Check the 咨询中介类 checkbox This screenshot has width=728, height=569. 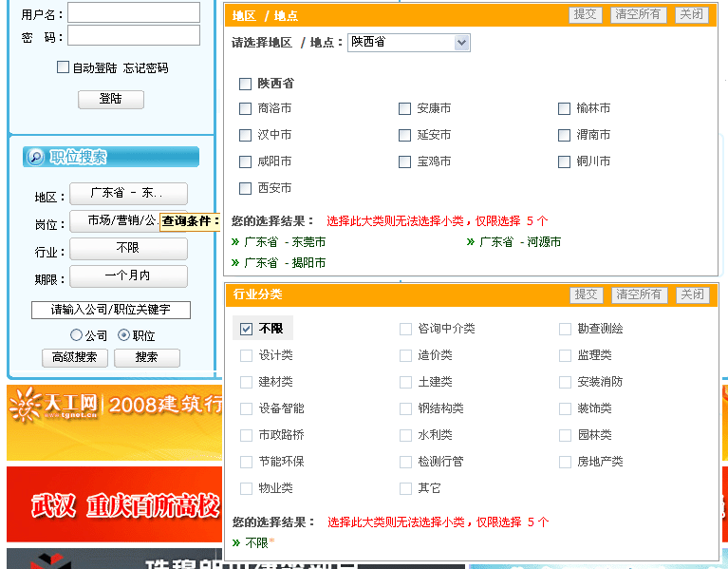point(405,329)
